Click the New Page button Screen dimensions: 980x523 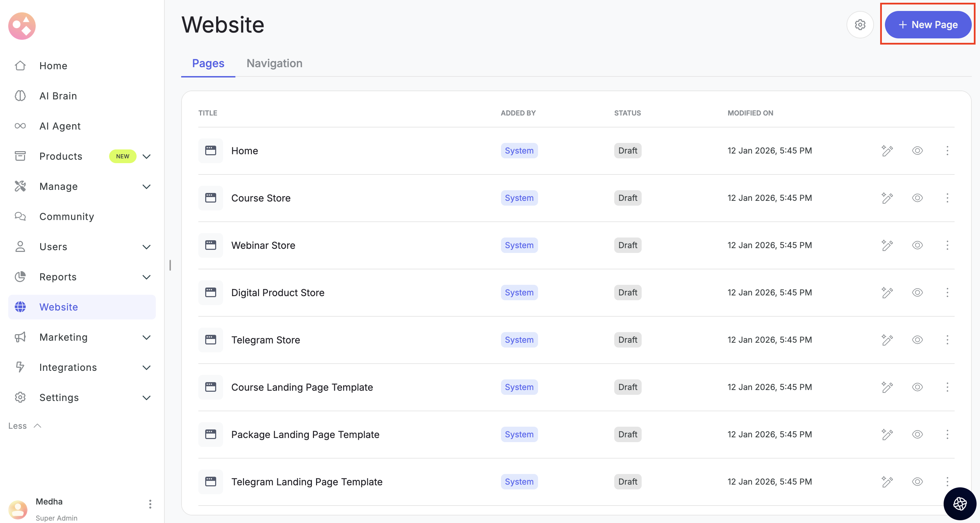tap(927, 25)
